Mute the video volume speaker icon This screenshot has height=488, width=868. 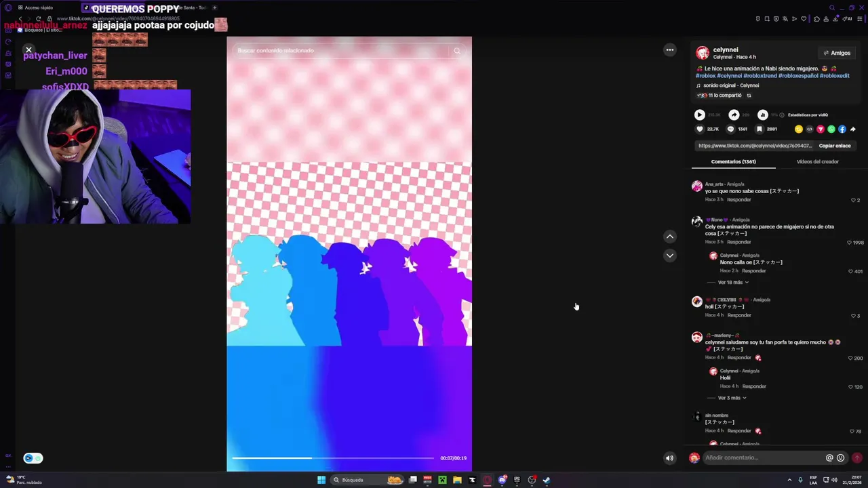click(x=669, y=458)
